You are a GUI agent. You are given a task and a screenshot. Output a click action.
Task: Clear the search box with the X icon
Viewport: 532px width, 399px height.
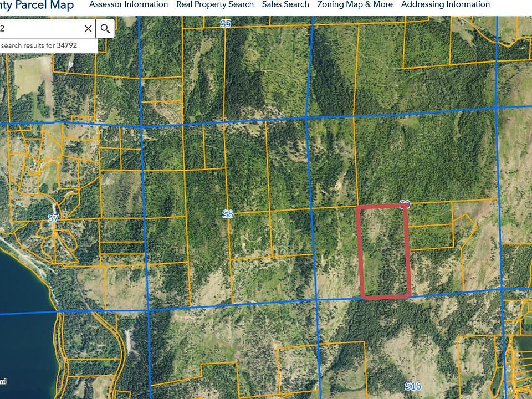88,29
